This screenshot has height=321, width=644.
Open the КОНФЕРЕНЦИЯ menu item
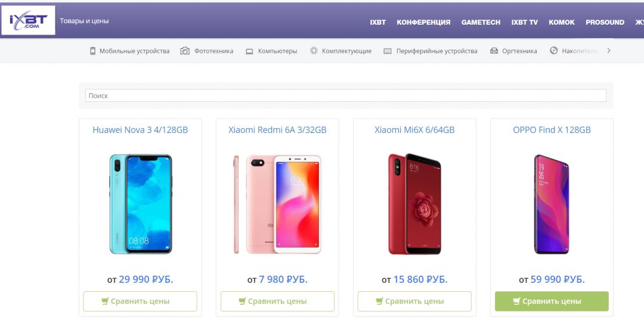coord(423,23)
